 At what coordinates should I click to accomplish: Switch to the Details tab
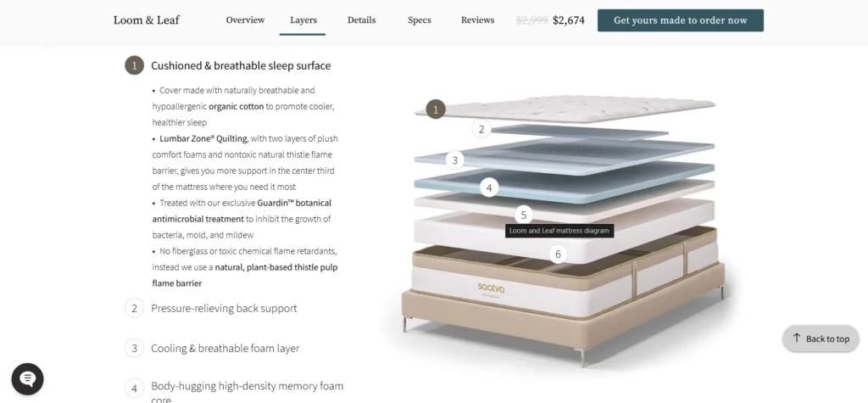coord(361,20)
